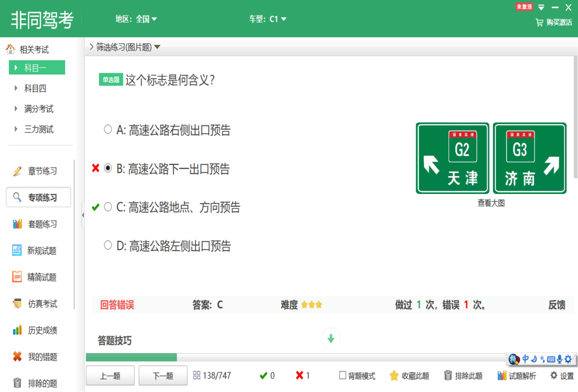
Task: Click the 下一题 button
Action: coord(163,375)
